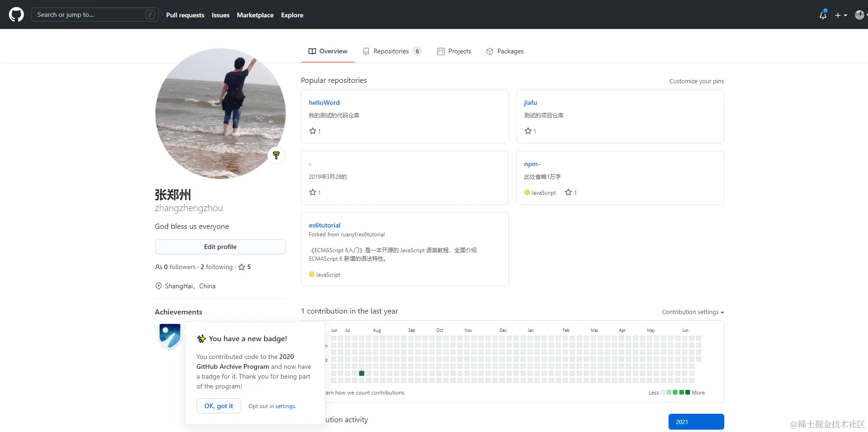Image resolution: width=868 pixels, height=432 pixels.
Task: Click the gray empty legend swatch
Action: pos(663,392)
